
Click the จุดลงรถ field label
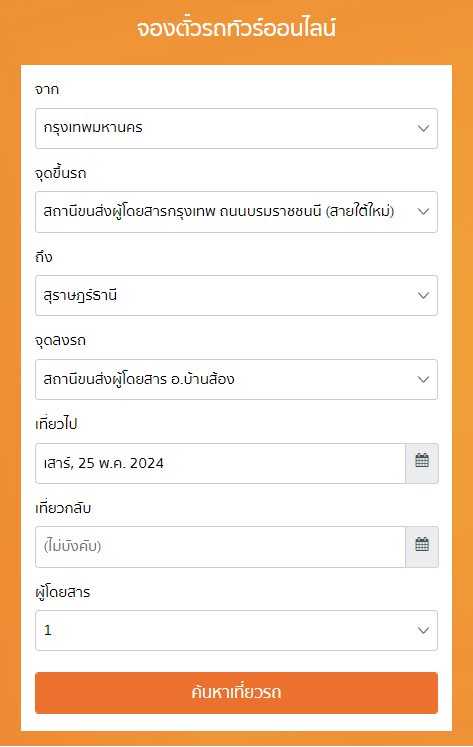60,340
